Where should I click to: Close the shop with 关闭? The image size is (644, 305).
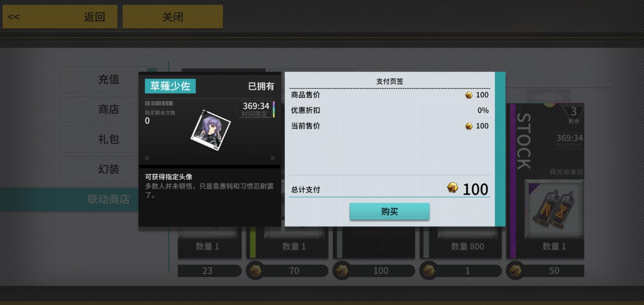pyautogui.click(x=173, y=17)
